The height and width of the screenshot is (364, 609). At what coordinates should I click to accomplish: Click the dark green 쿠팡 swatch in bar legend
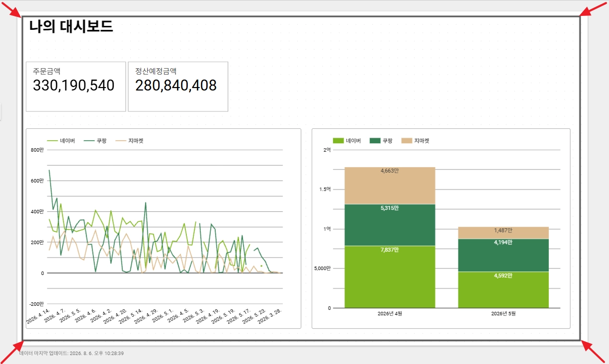[x=375, y=141]
